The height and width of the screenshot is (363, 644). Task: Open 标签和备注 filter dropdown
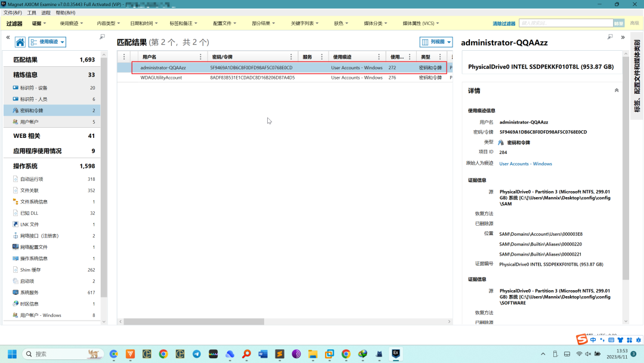(x=183, y=23)
